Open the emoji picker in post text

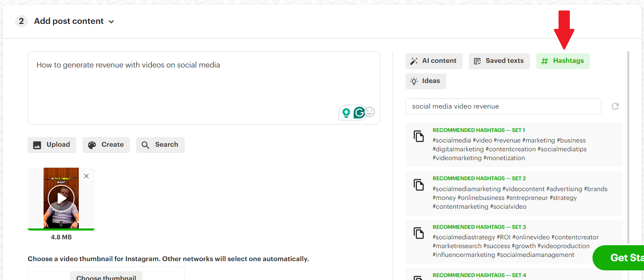[x=370, y=112]
